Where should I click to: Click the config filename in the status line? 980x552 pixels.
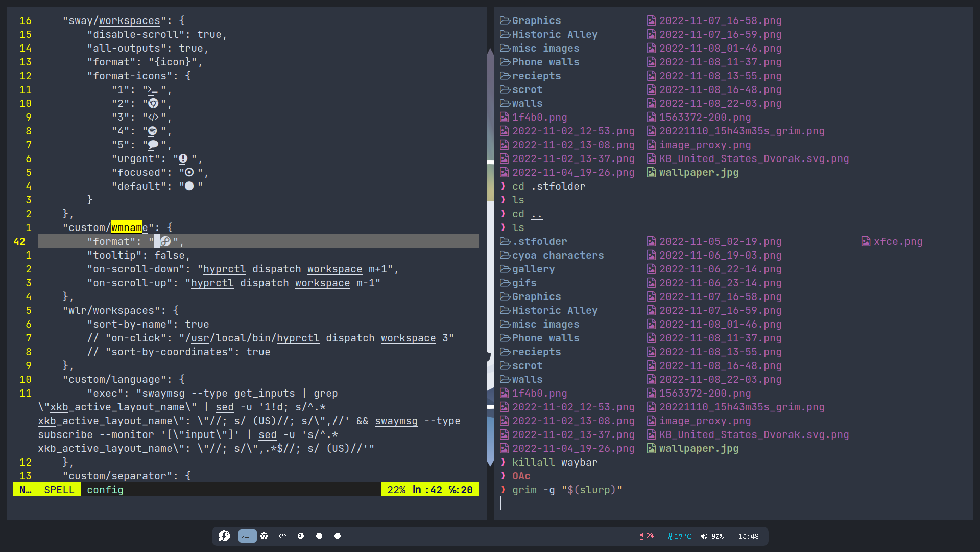[105, 490]
